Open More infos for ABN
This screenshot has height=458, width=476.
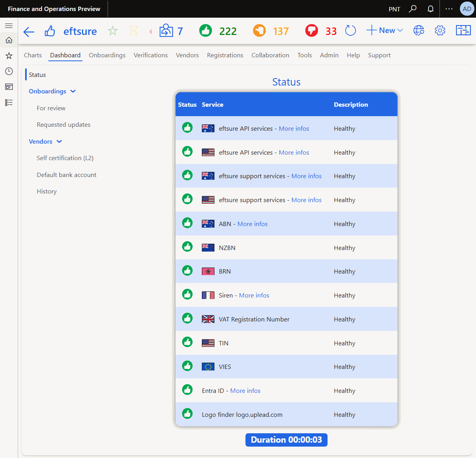(253, 224)
